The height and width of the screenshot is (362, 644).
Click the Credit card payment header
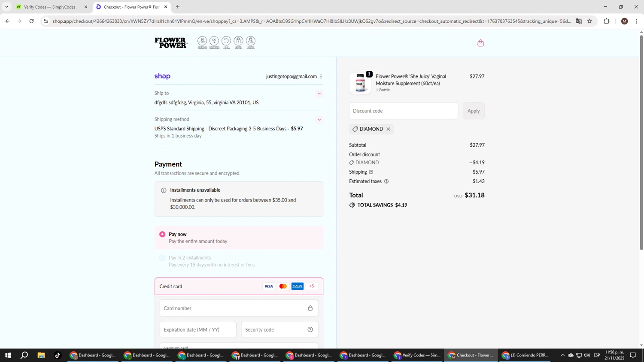(239, 286)
